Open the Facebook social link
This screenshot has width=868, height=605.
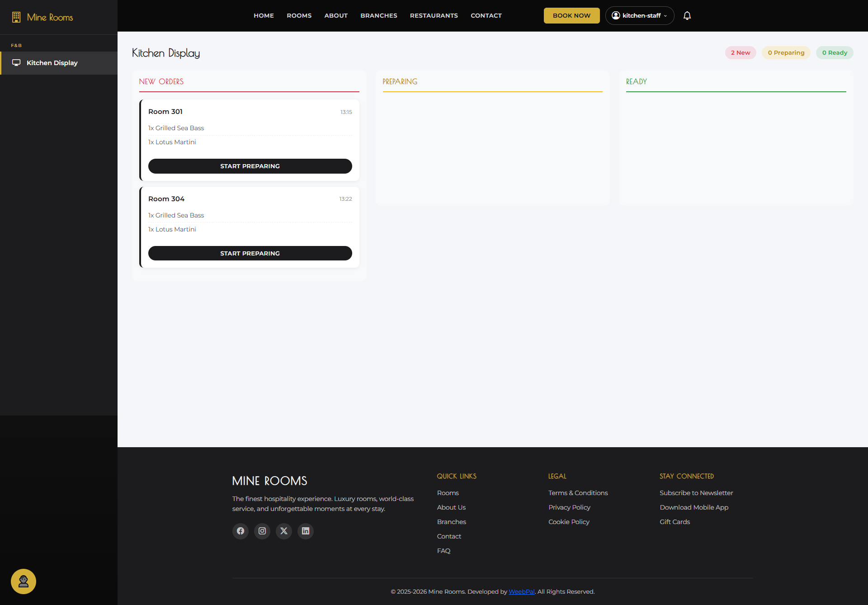241,531
